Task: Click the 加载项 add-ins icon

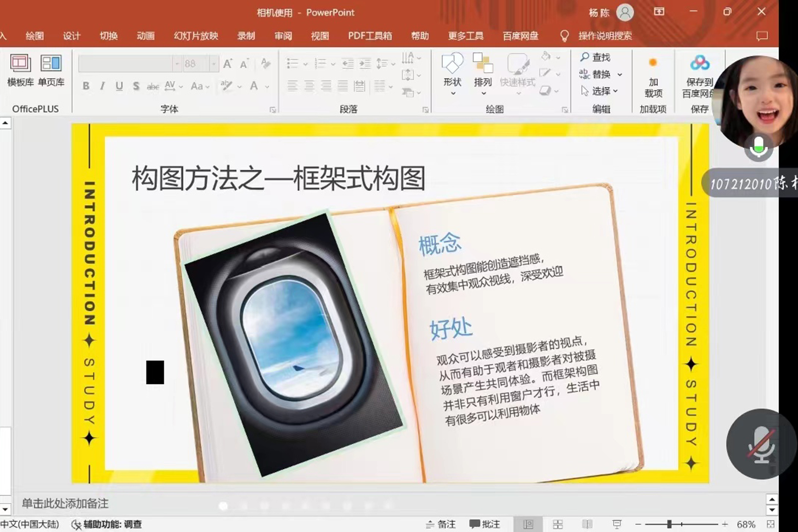Action: pos(653,63)
